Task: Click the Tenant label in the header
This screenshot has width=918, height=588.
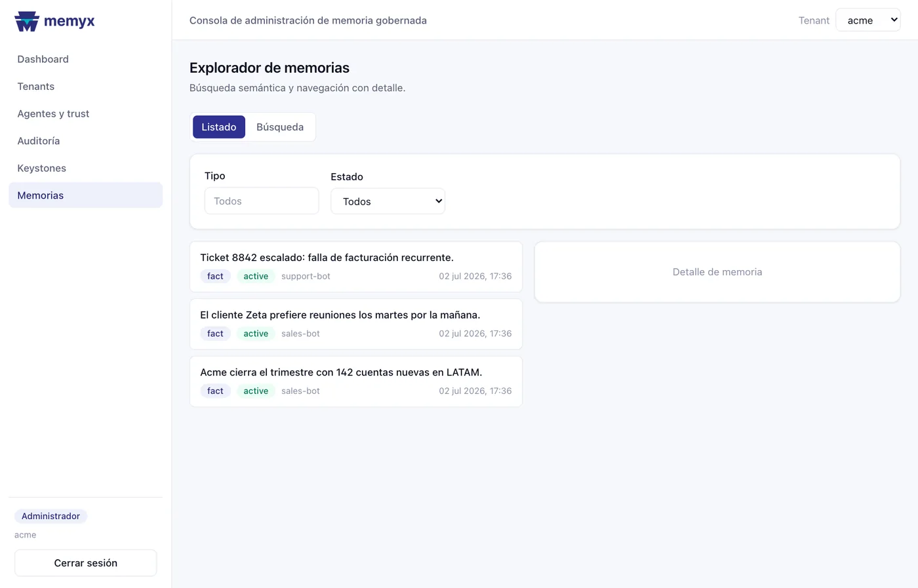Action: (x=814, y=20)
